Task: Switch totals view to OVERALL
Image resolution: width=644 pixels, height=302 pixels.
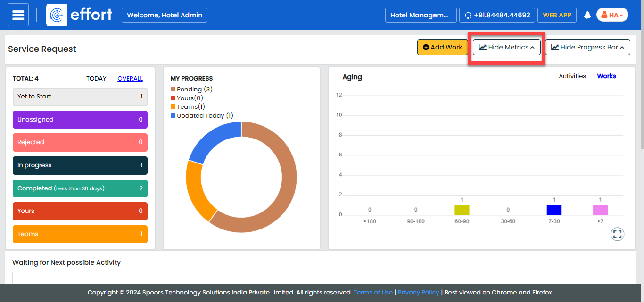Action: [x=130, y=79]
